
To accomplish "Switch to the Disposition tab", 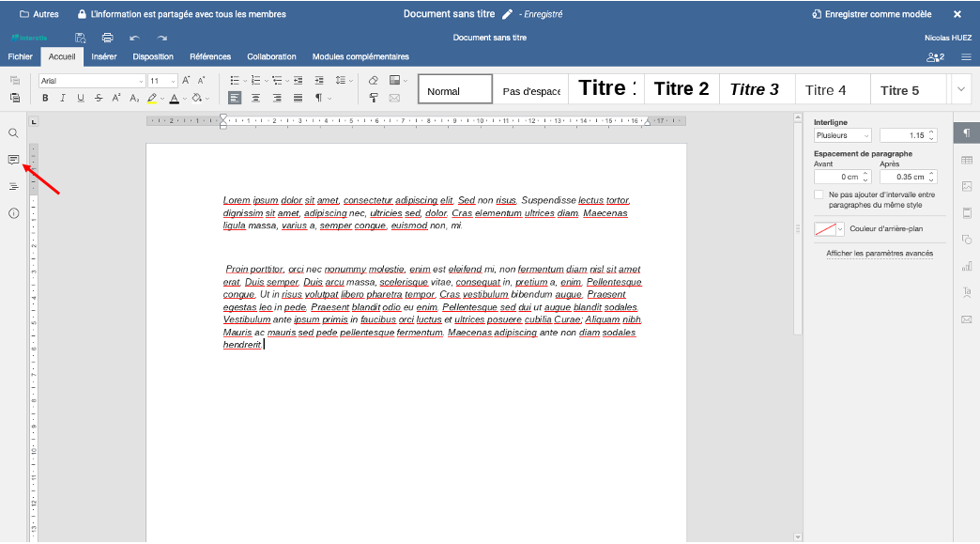I will [153, 56].
